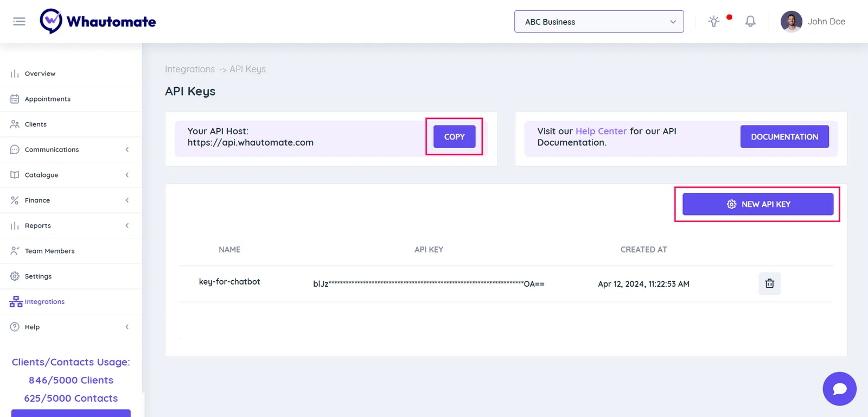The width and height of the screenshot is (868, 417).
Task: Click the Team Members icon
Action: 15,251
